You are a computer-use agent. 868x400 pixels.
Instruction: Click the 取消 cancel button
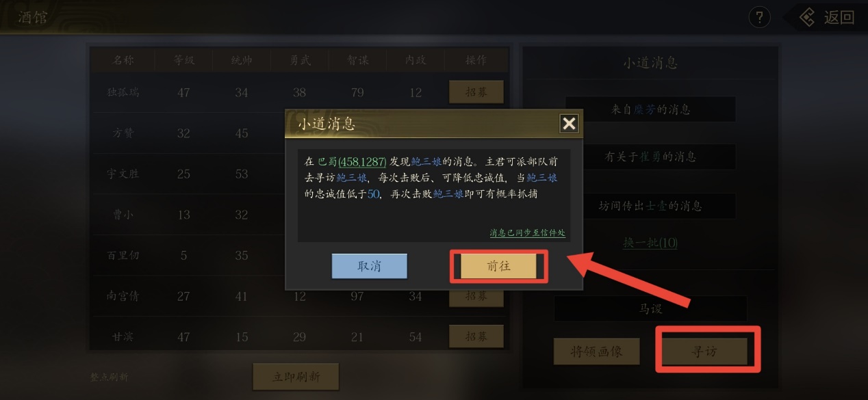(x=369, y=267)
